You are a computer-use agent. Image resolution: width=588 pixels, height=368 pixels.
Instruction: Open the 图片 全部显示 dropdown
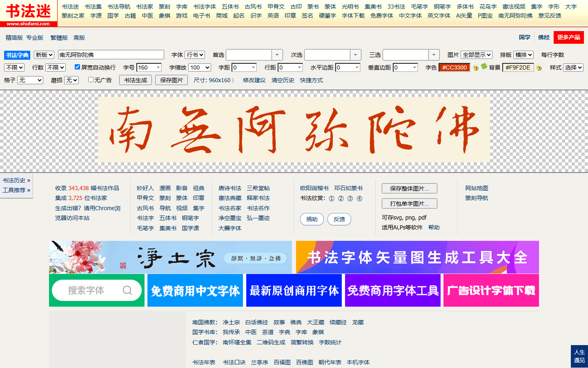(477, 55)
